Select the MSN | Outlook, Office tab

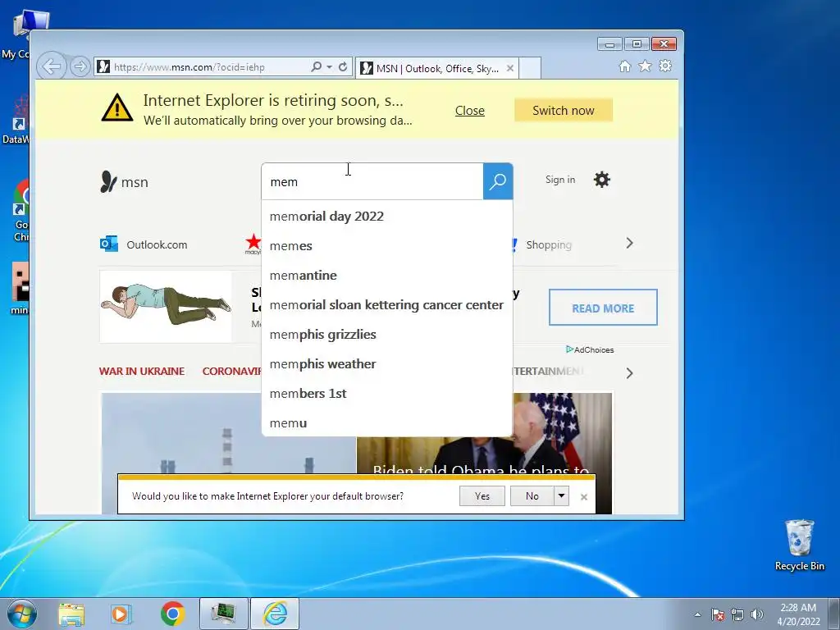436,68
